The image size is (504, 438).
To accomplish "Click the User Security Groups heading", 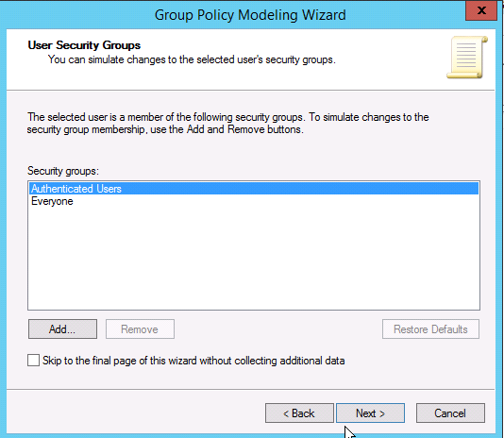I will tap(84, 45).
